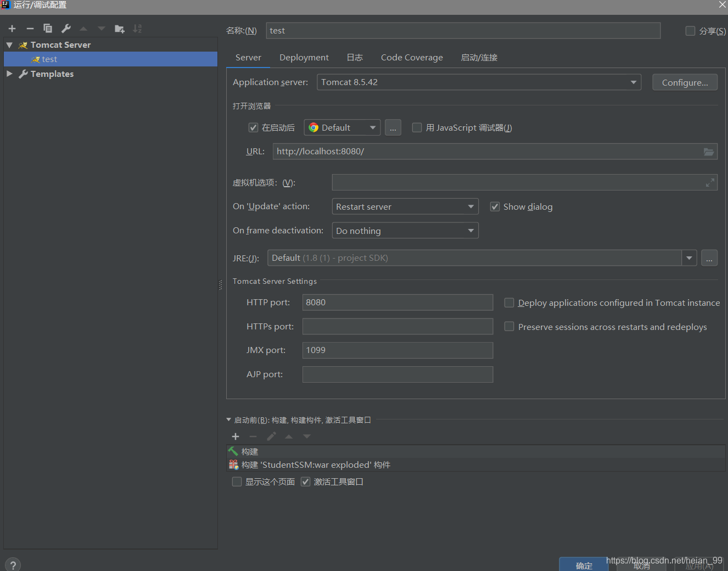Click the IntelliJ icon in title bar

[x=5, y=4]
